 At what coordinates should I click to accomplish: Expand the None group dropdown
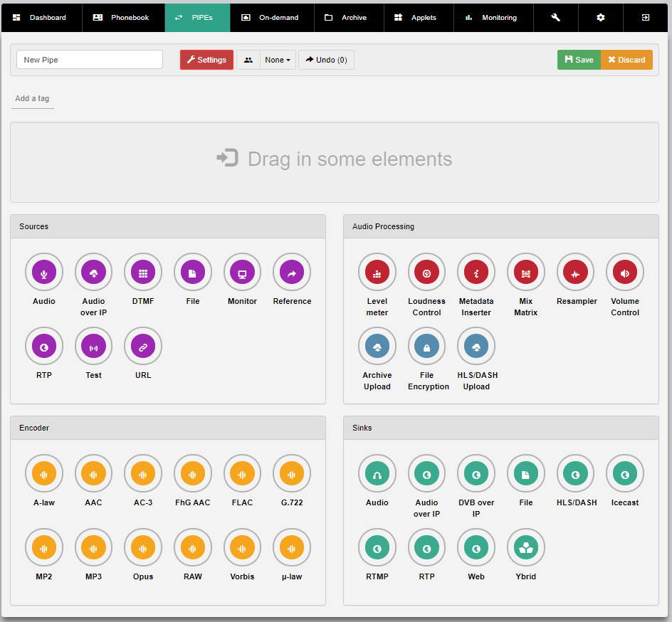[278, 60]
